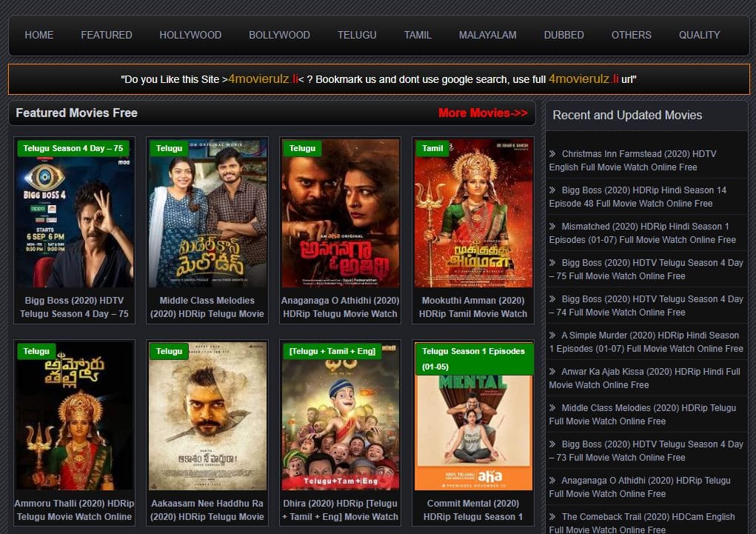Open the TELUGU menu item
The image size is (756, 534).
coord(357,36)
